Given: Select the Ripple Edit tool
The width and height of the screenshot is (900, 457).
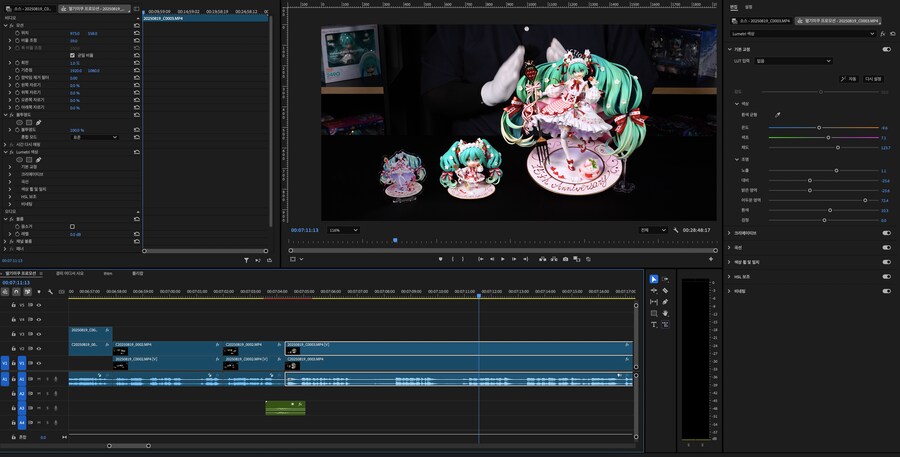Looking at the screenshot, I should pos(654,291).
